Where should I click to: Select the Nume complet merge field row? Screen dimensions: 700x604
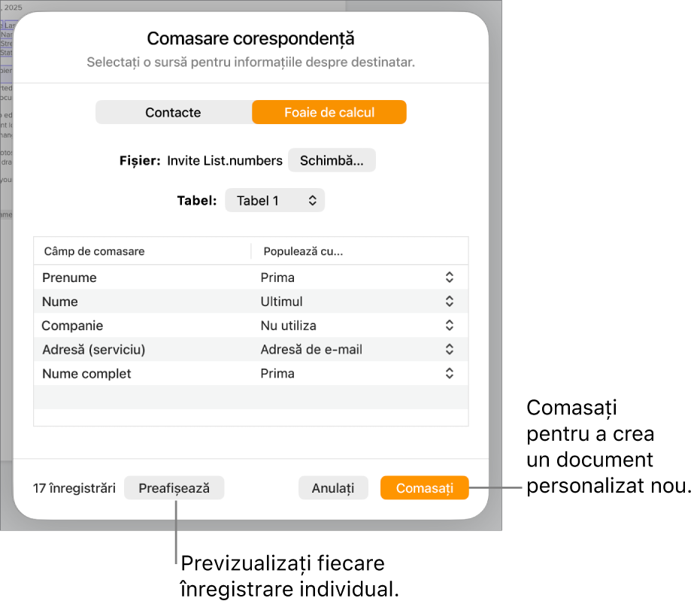[251, 374]
